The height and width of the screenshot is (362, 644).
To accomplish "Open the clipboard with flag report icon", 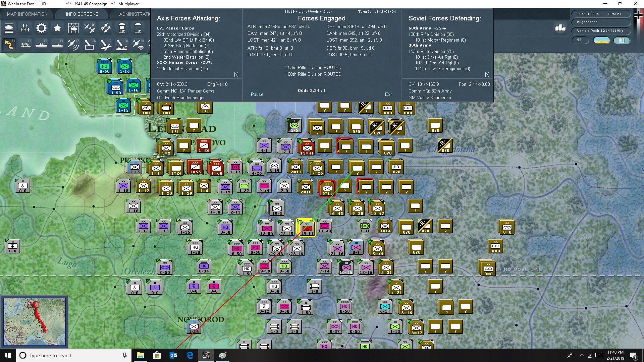I will (x=122, y=28).
